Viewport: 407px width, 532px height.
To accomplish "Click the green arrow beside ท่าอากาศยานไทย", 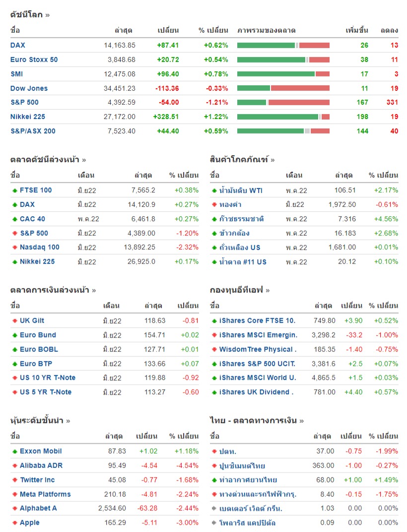I will (x=214, y=480).
